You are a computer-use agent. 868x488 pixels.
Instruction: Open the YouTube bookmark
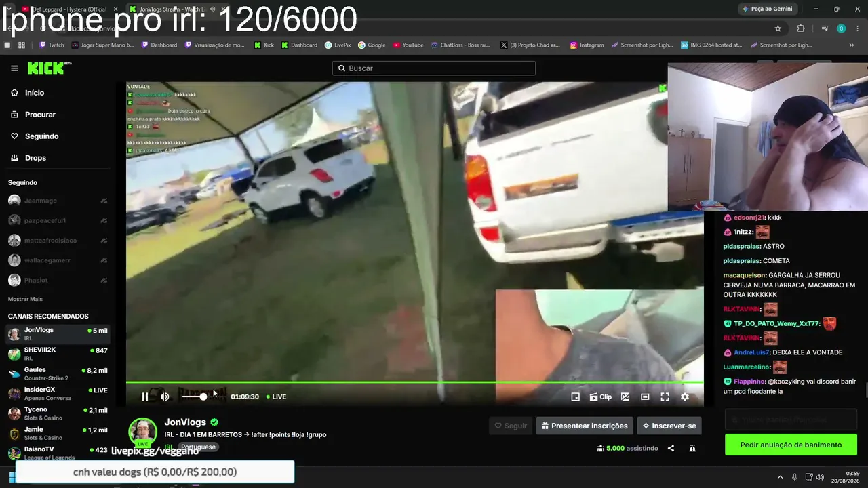click(408, 45)
